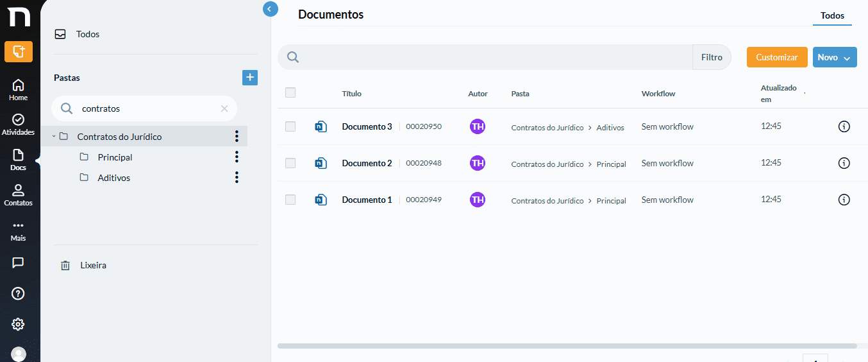Go to Contatos in the sidebar
The height and width of the screenshot is (362, 868).
pos(18,195)
